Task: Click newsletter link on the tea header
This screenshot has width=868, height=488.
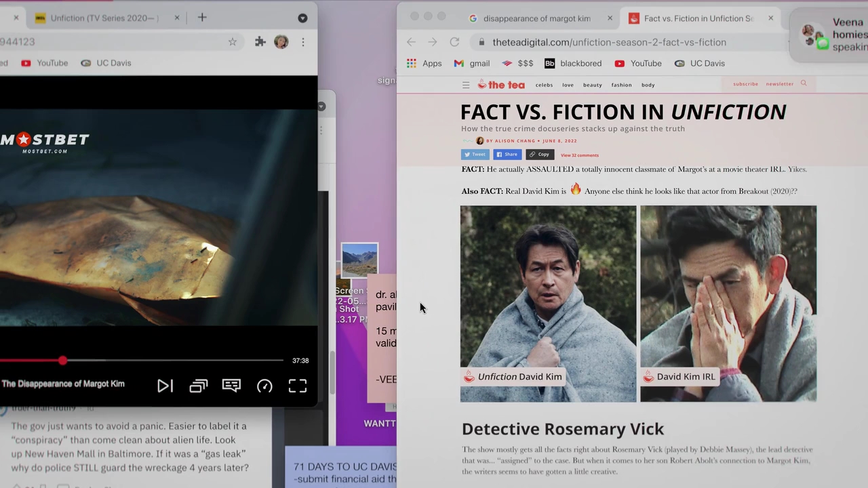Action: pos(780,84)
